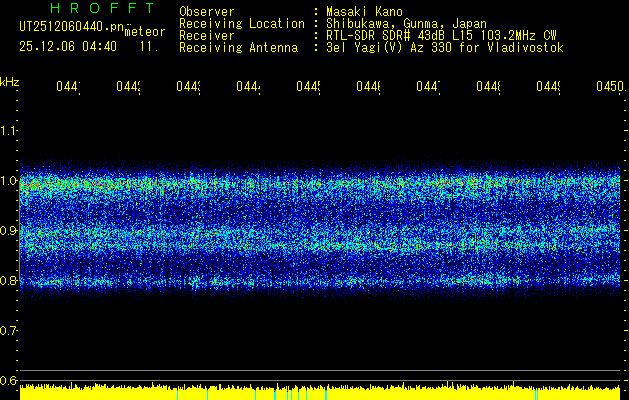The image size is (629, 400).
Task: Click the green "meteor" label
Action: [x=145, y=32]
